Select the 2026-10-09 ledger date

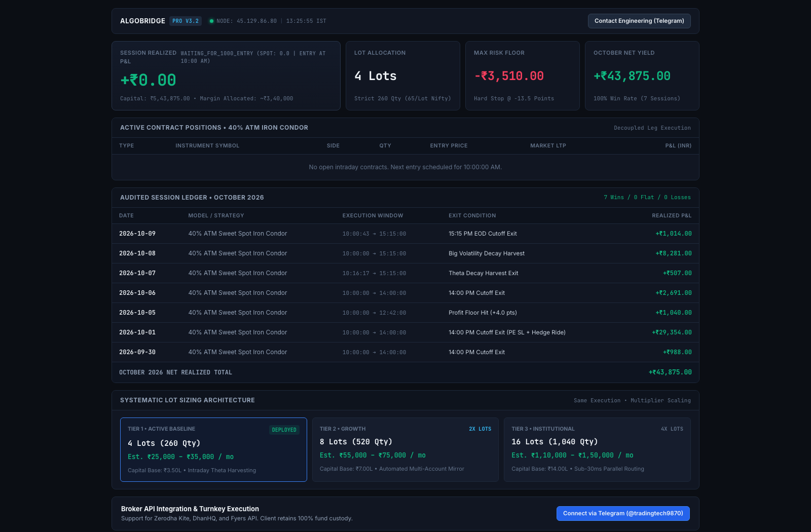click(x=137, y=234)
